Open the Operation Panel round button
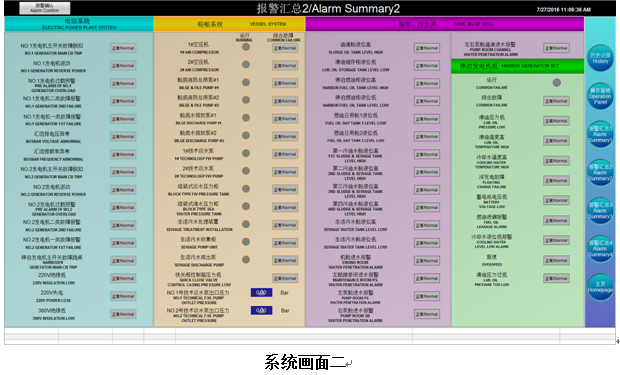620x375 pixels. click(x=600, y=96)
